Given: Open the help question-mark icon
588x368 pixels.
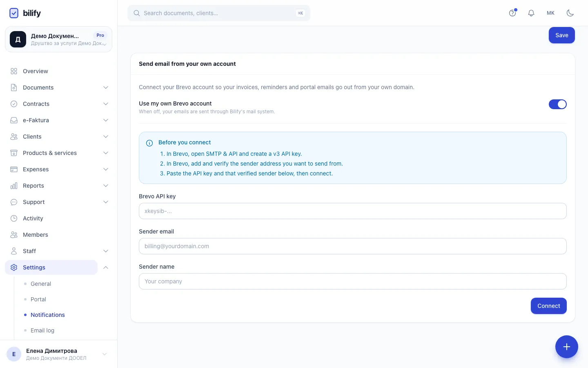Looking at the screenshot, I should coord(512,13).
